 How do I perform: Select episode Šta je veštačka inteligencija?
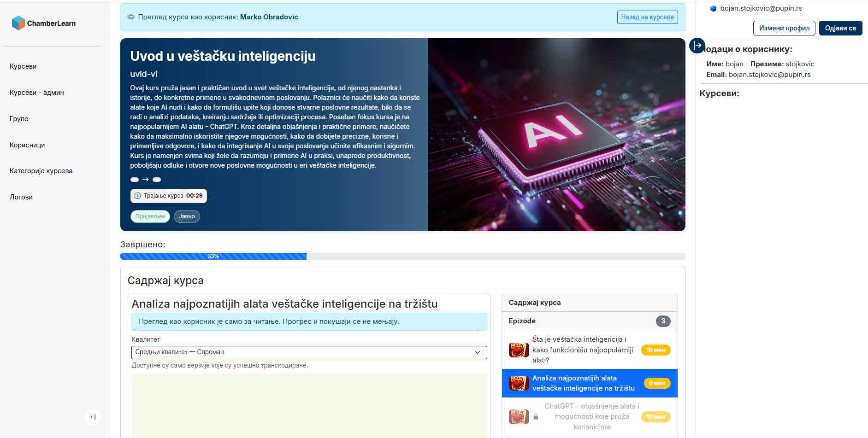[x=590, y=350]
